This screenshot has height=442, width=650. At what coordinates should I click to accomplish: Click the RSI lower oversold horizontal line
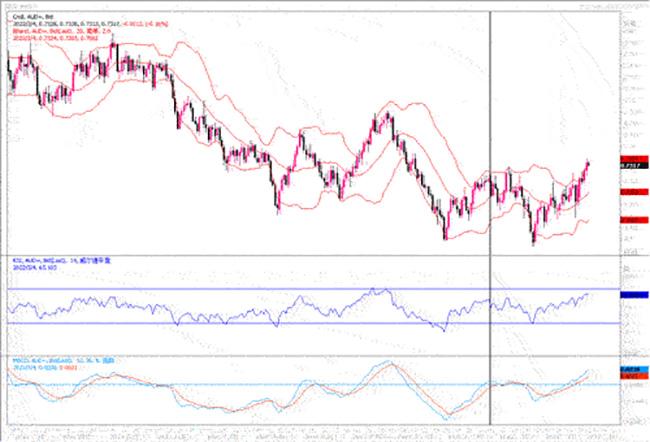300,323
